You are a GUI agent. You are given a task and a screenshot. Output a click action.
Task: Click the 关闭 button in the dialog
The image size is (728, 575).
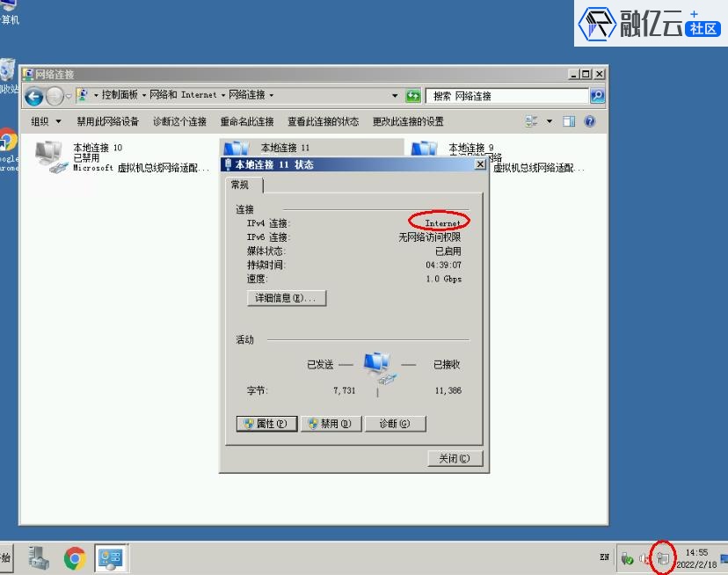click(455, 458)
